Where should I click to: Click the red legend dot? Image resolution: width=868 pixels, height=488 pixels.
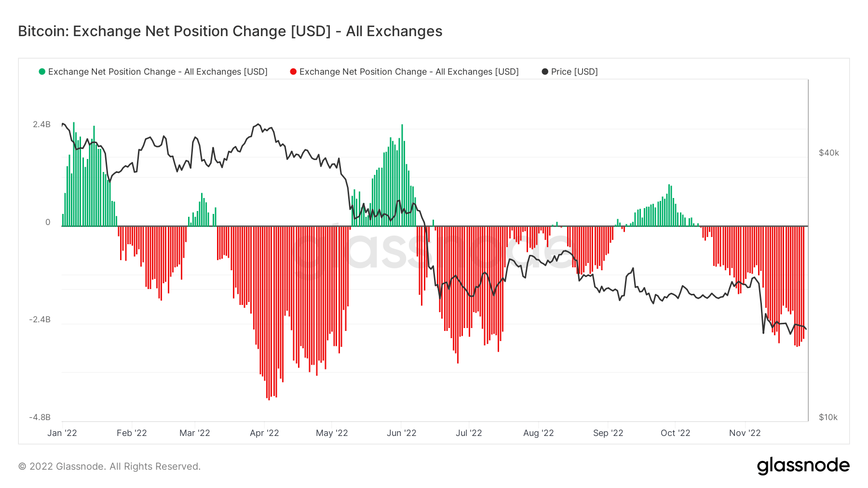[x=293, y=72]
